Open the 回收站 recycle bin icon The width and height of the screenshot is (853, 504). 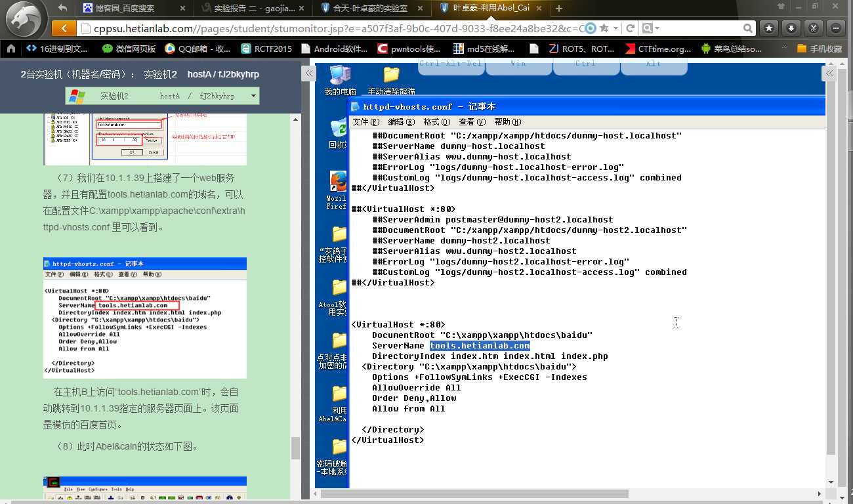(339, 133)
